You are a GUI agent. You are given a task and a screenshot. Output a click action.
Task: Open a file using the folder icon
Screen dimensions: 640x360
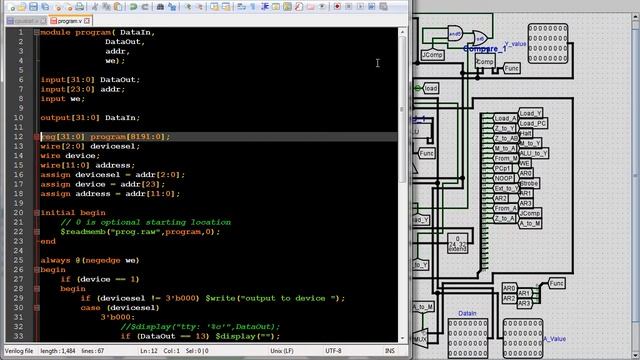coord(22,7)
